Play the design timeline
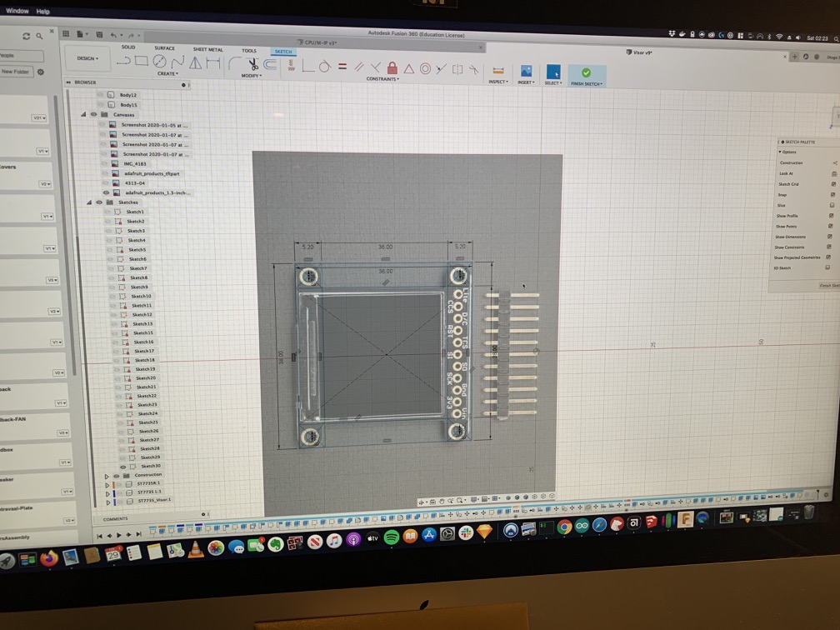The image size is (840, 630). tap(119, 535)
